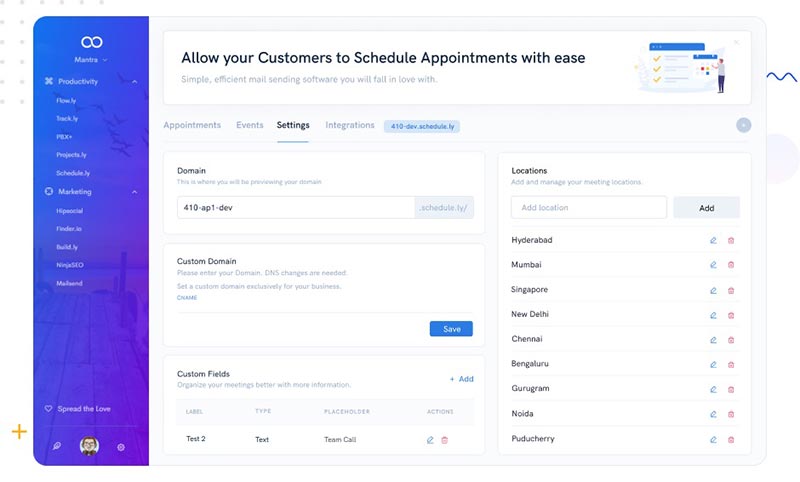Edit the Hyderabad location
Image resolution: width=800 pixels, height=482 pixels.
tap(713, 240)
